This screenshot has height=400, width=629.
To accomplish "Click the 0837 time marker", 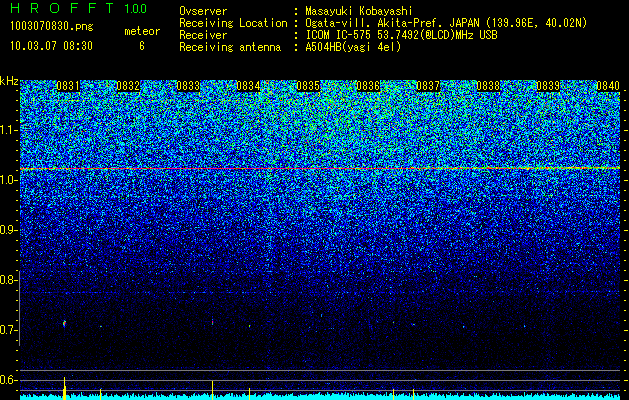I will click(x=428, y=86).
